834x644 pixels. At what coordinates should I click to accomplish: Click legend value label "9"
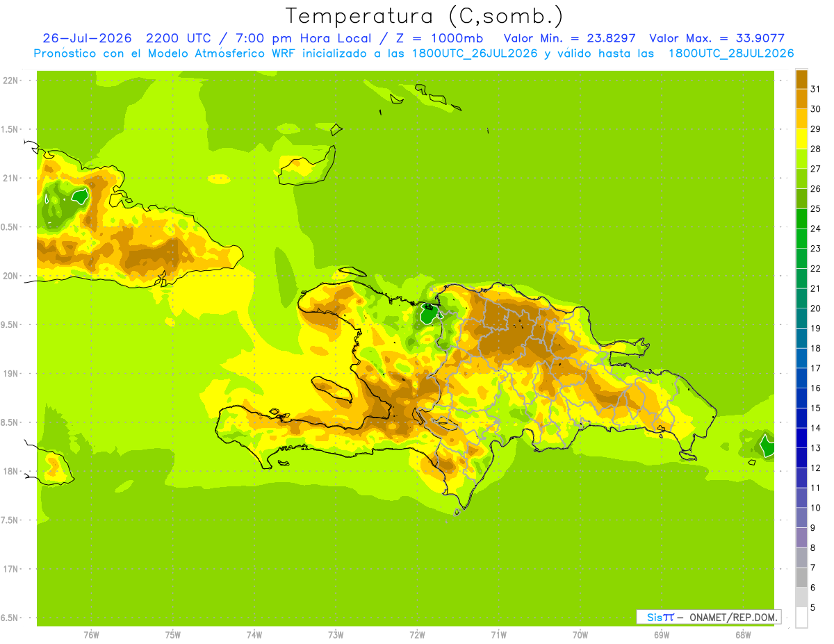point(813,528)
